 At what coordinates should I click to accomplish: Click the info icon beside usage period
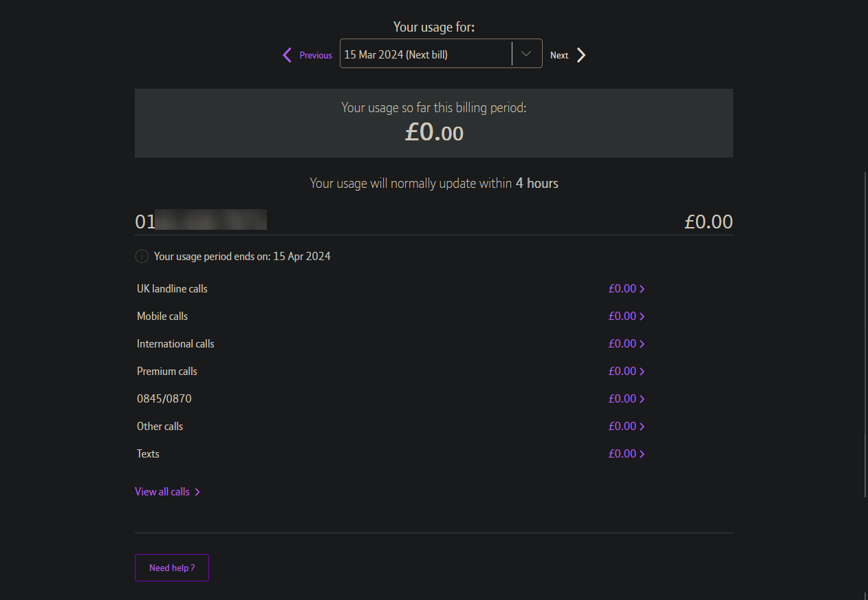[142, 257]
